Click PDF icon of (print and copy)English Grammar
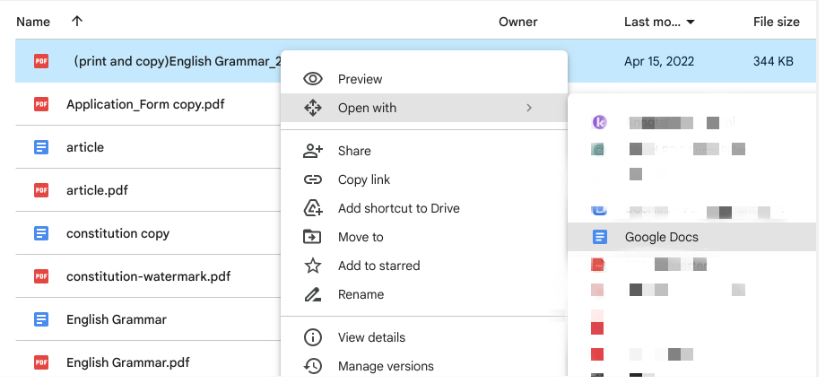This screenshot has width=819, height=377. pos(41,61)
